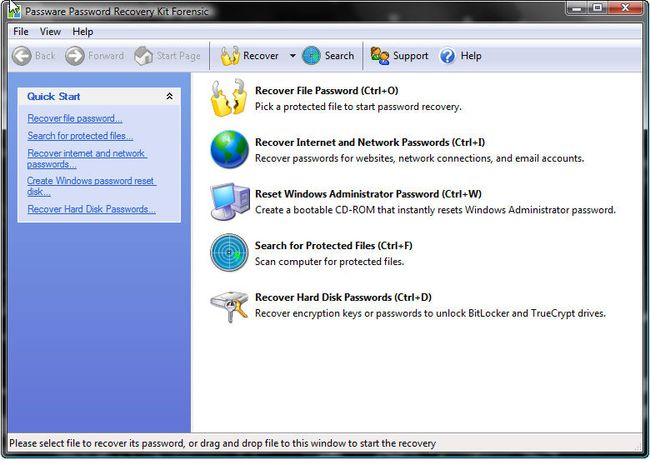This screenshot has width=650, height=460.
Task: Open the File menu
Action: 21,31
